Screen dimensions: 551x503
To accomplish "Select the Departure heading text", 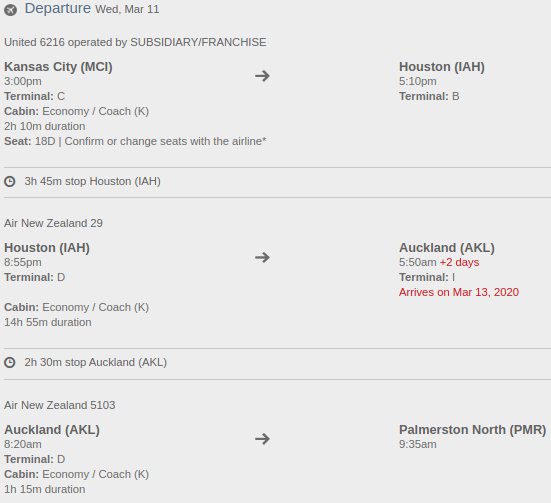I will point(58,8).
